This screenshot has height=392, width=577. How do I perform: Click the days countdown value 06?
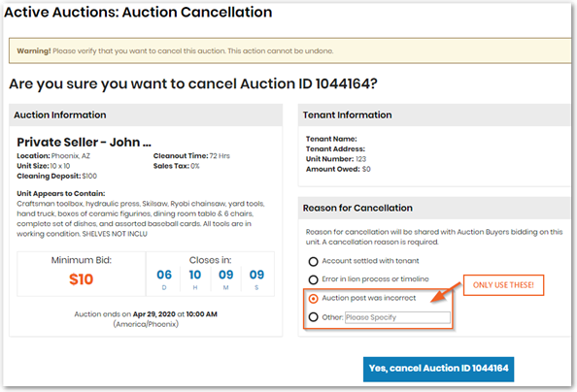coord(164,275)
